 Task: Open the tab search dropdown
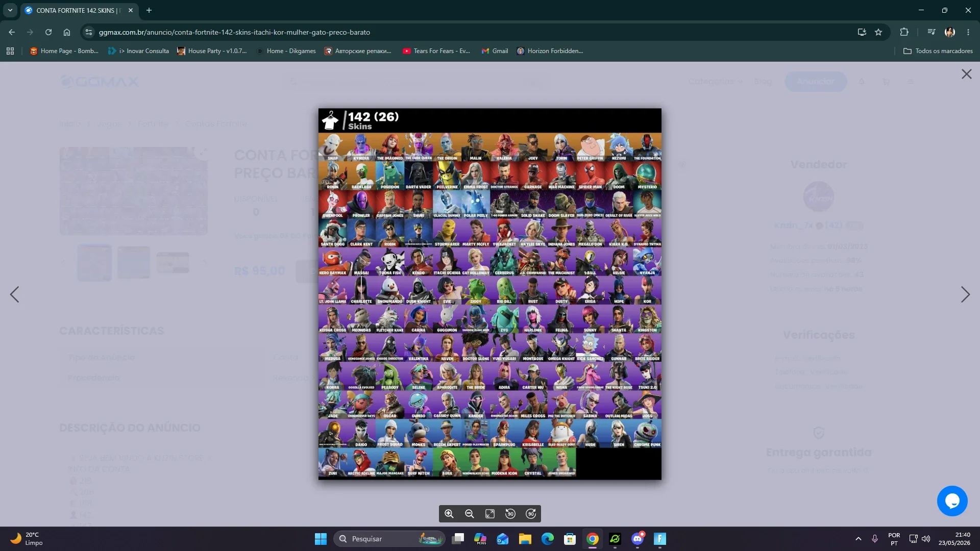click(x=10, y=10)
